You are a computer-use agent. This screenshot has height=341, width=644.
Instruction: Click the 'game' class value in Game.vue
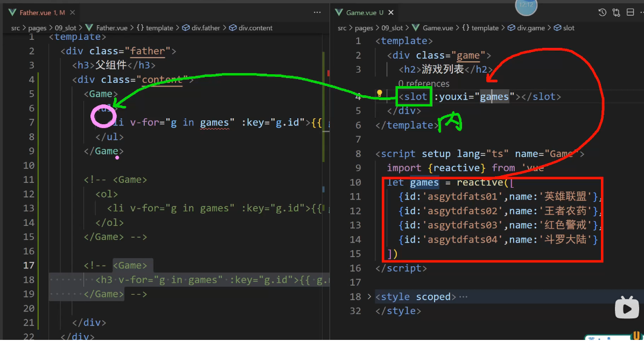(x=468, y=55)
